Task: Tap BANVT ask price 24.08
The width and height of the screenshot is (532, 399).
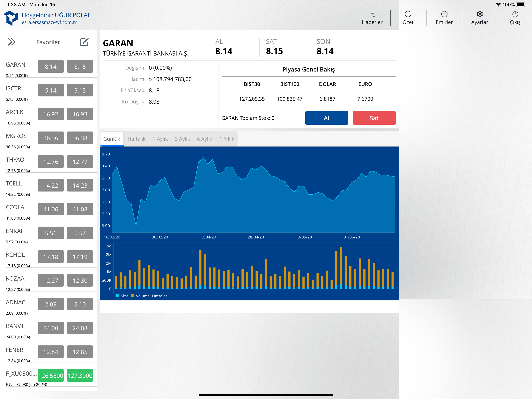Action: click(80, 328)
